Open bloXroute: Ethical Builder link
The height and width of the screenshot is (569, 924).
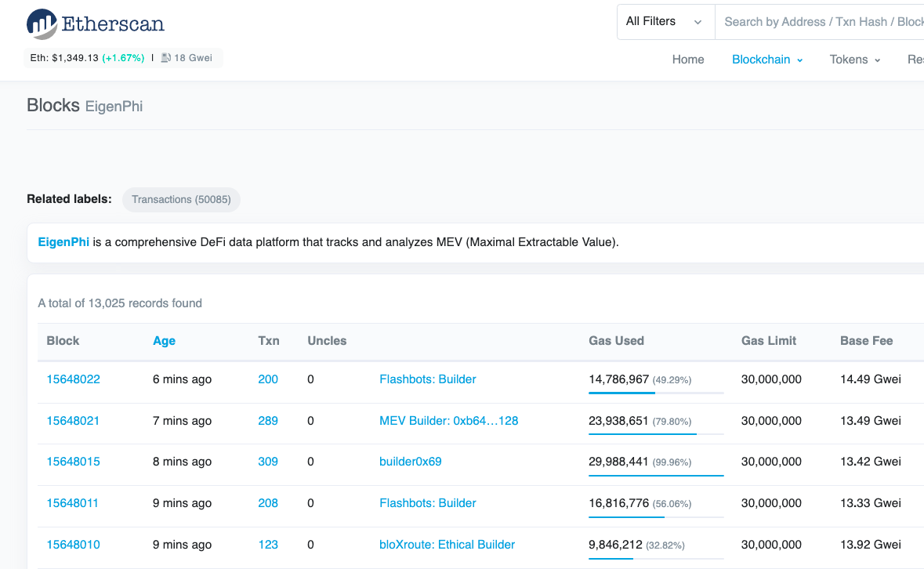(448, 545)
